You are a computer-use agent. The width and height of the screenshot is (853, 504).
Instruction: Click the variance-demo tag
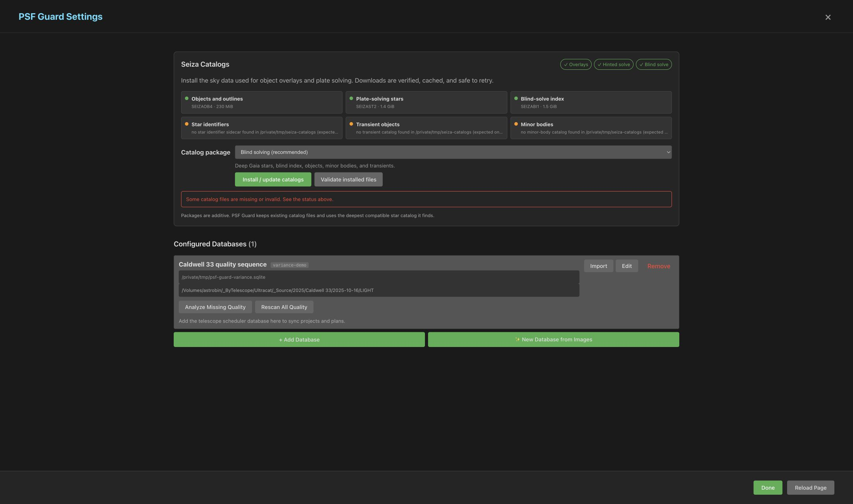click(289, 265)
